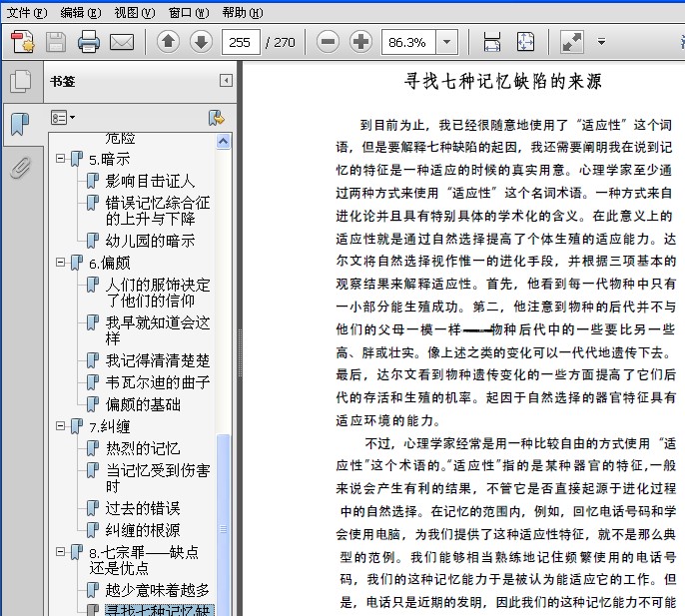
Task: Open the Pages thumbnail panel icon
Action: [21, 81]
